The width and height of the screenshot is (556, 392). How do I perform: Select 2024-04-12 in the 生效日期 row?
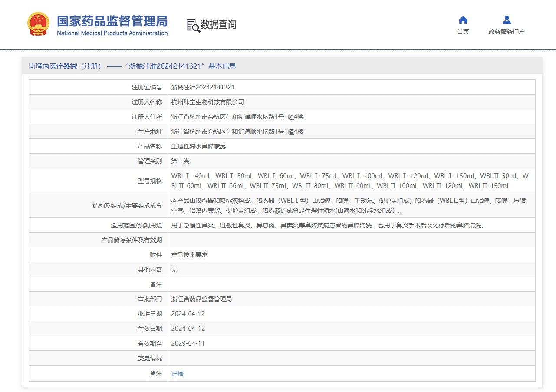click(x=188, y=329)
